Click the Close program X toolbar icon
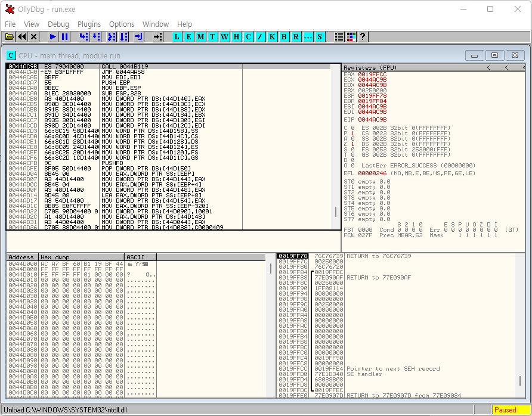This screenshot has width=532, height=416. pyautogui.click(x=34, y=36)
